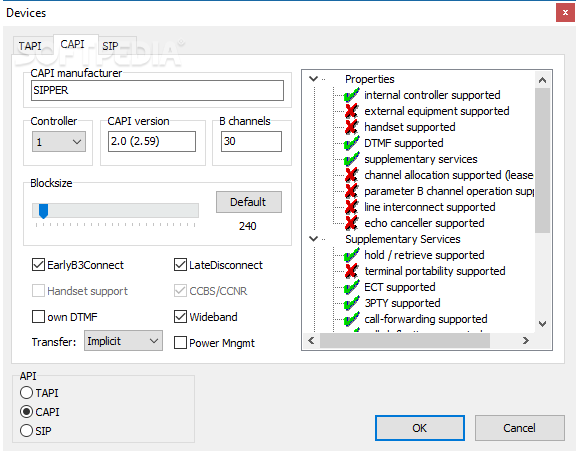Select 'hold / retrieve supported' tree row text
The image size is (576, 451).
point(424,255)
